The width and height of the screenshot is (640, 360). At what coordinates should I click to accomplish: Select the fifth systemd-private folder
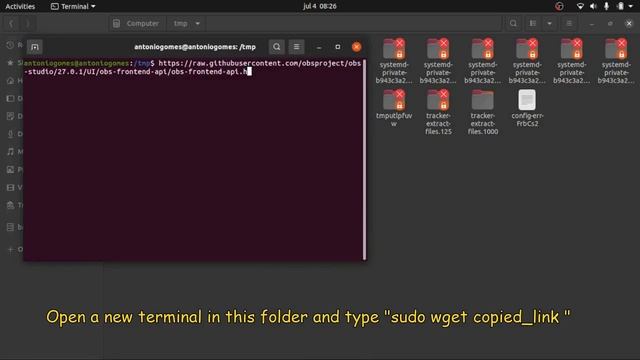click(x=571, y=61)
